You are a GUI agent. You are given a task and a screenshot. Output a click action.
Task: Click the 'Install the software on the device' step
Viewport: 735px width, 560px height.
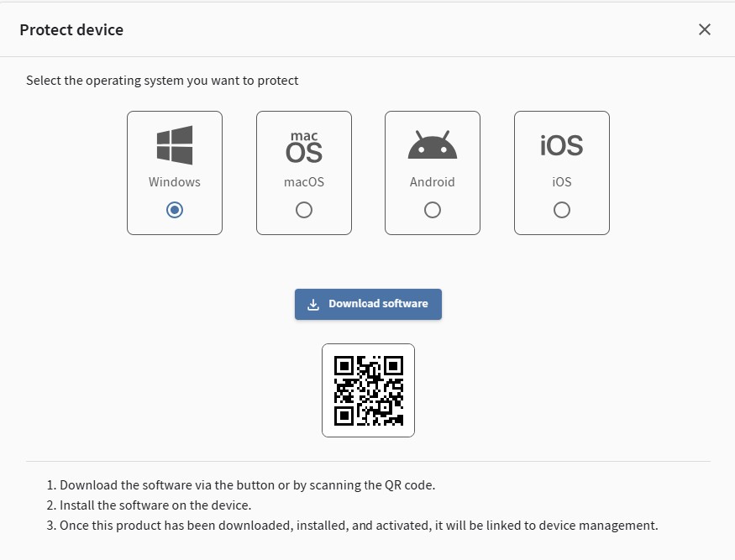click(x=155, y=505)
